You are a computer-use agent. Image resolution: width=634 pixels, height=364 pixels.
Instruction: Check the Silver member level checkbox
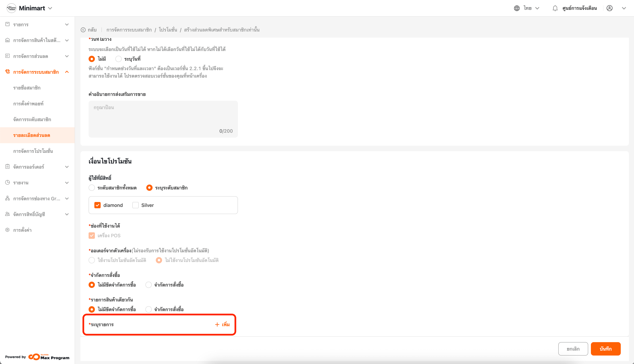coord(135,205)
